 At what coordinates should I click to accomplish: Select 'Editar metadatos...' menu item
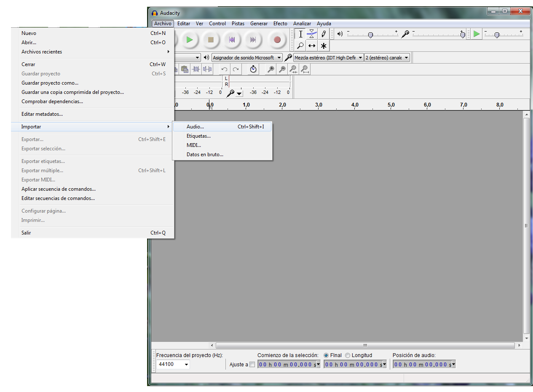click(93, 114)
